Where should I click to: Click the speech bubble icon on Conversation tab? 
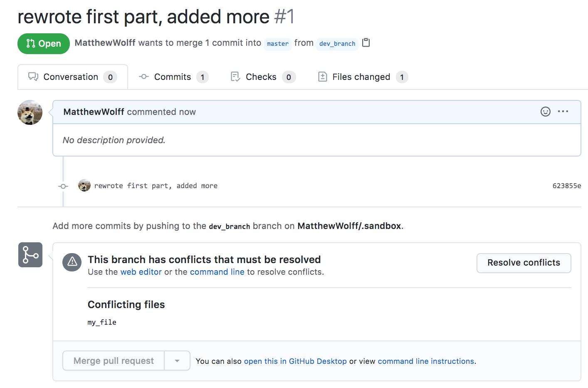[33, 77]
